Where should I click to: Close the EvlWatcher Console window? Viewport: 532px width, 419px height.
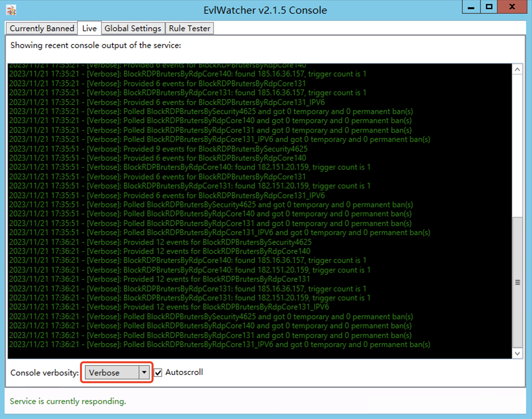tap(512, 7)
